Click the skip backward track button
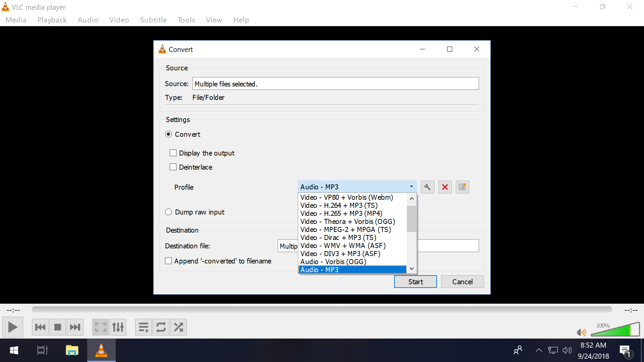This screenshot has width=644, height=362. coord(40,327)
